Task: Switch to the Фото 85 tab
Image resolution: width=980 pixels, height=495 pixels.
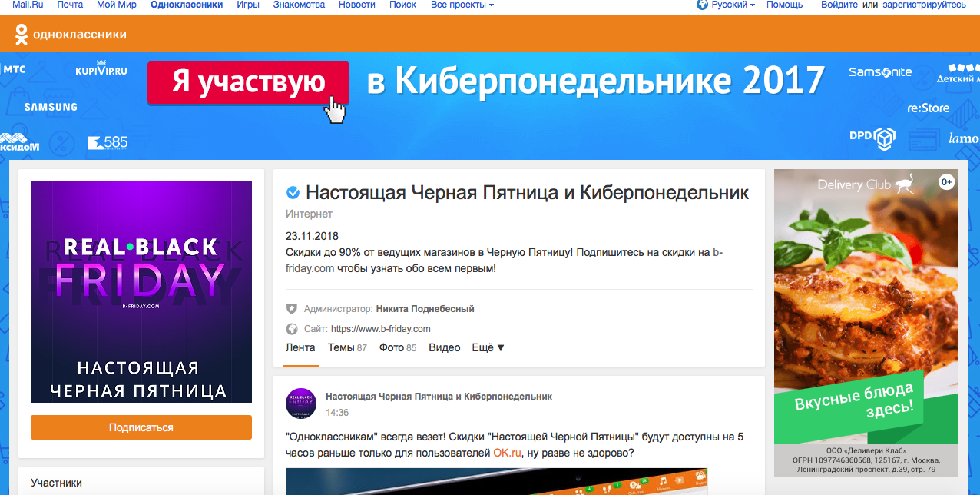Action: pyautogui.click(x=398, y=347)
